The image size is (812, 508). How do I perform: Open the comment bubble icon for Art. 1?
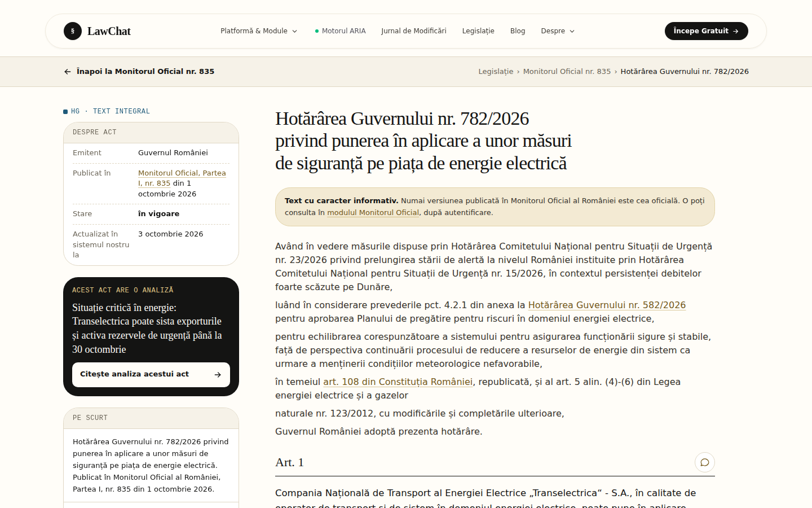(x=705, y=462)
